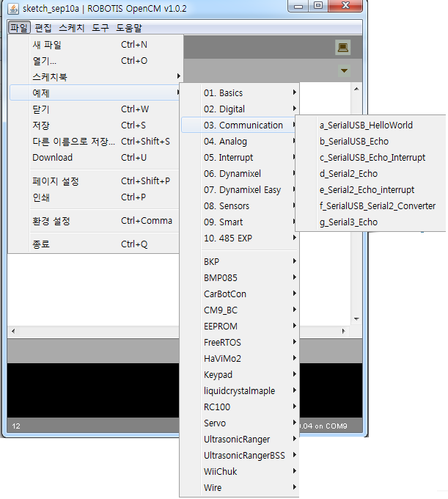Select the b_SerialUSB_Echo example

click(354, 142)
